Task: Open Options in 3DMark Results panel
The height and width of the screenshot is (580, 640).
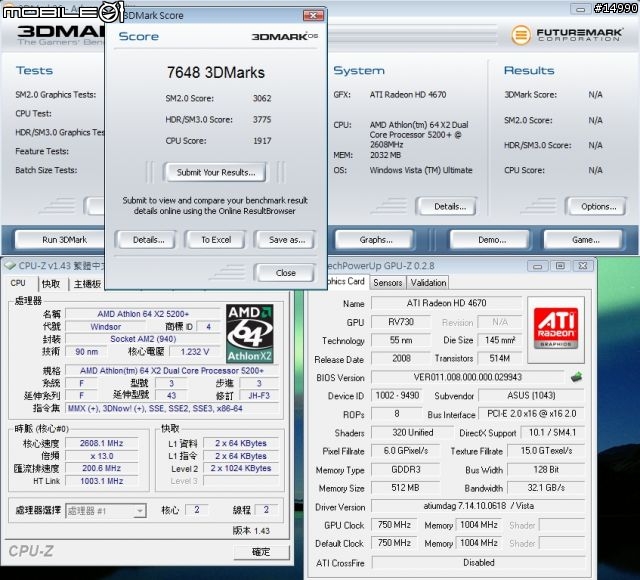Action: click(598, 207)
